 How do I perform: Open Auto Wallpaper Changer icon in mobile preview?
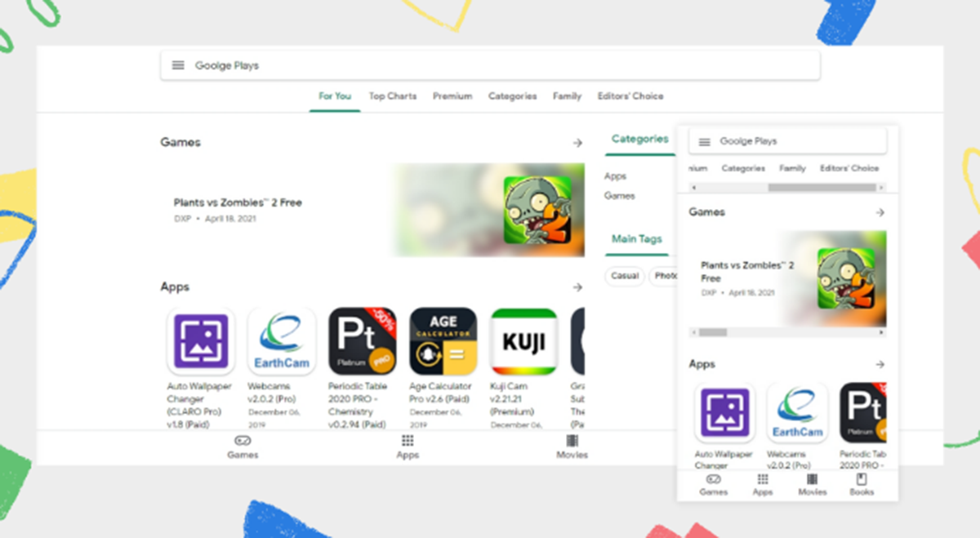tap(724, 413)
